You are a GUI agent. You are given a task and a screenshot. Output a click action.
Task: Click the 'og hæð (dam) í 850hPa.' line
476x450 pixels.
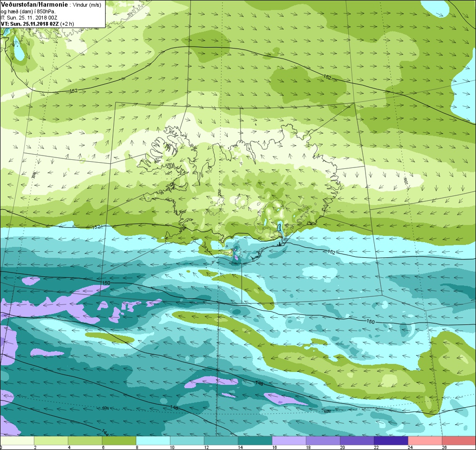tap(29, 11)
